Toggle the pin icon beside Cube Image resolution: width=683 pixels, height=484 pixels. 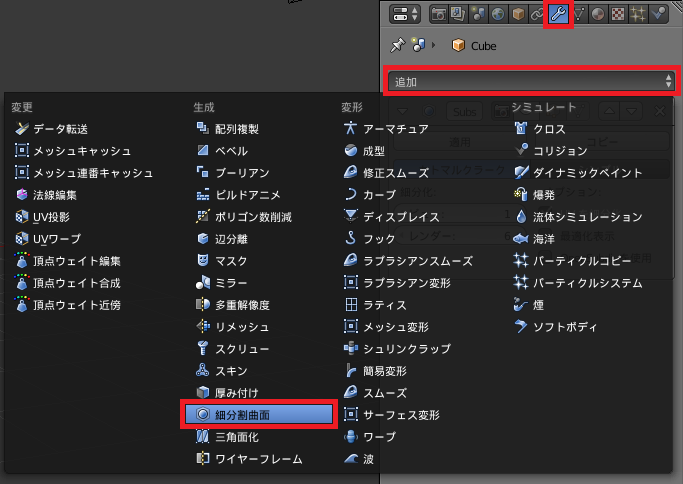click(397, 45)
